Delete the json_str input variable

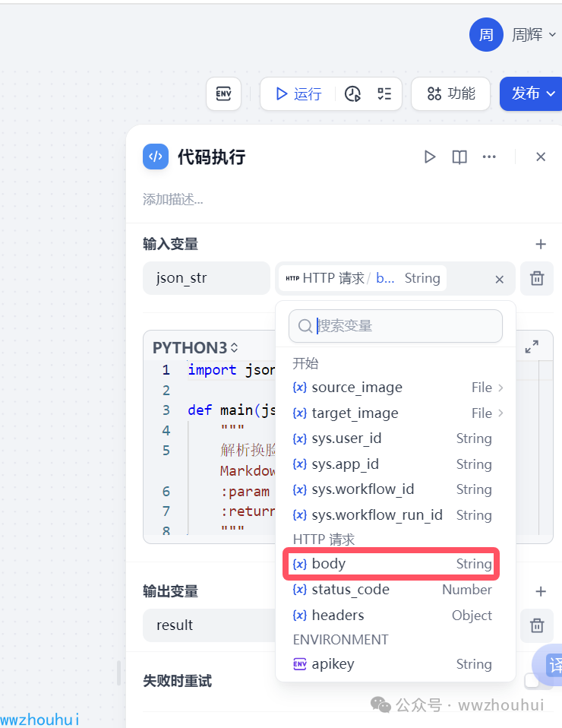[x=537, y=278]
